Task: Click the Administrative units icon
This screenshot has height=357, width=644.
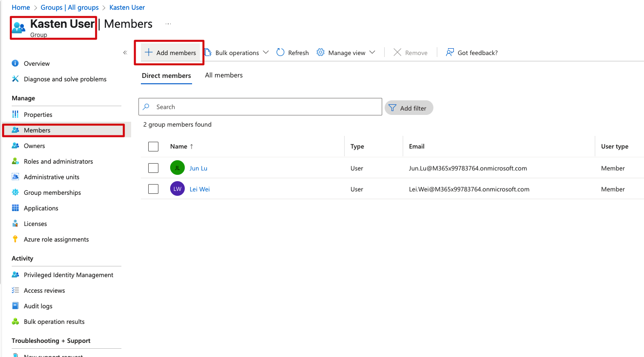Action: (15, 177)
